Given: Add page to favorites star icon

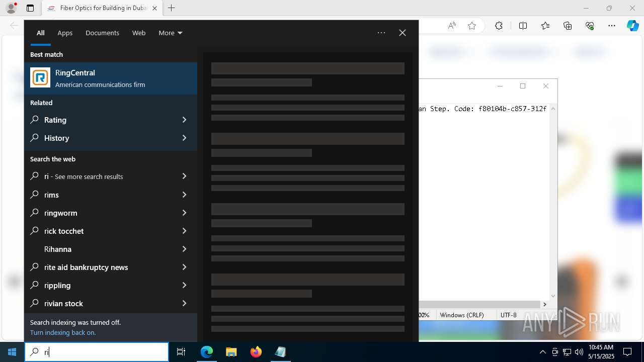Looking at the screenshot, I should (472, 26).
